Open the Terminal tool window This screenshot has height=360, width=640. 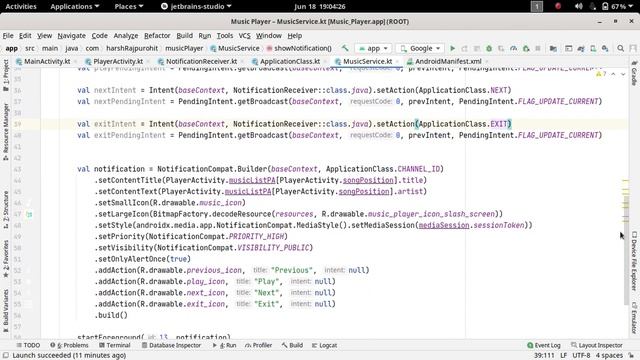pyautogui.click(x=115, y=345)
